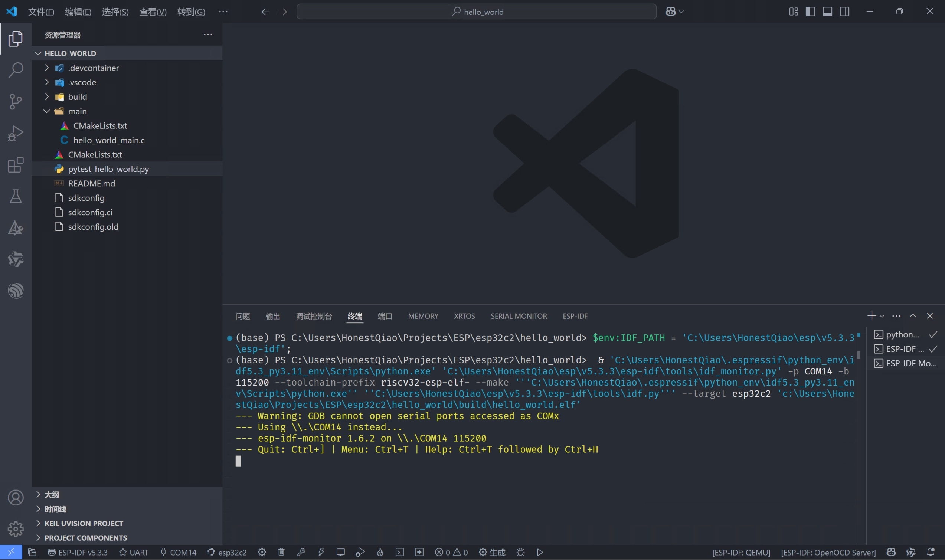This screenshot has height=560, width=945.
Task: Switch to the SERIAL MONITOR panel tab
Action: pyautogui.click(x=519, y=316)
